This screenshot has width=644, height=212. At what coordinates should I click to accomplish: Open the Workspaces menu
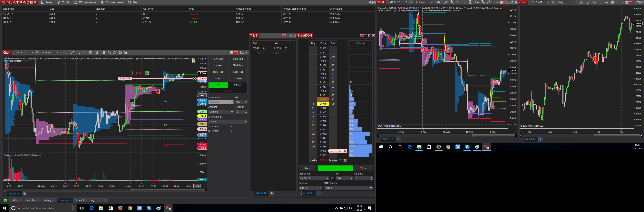(85, 2)
